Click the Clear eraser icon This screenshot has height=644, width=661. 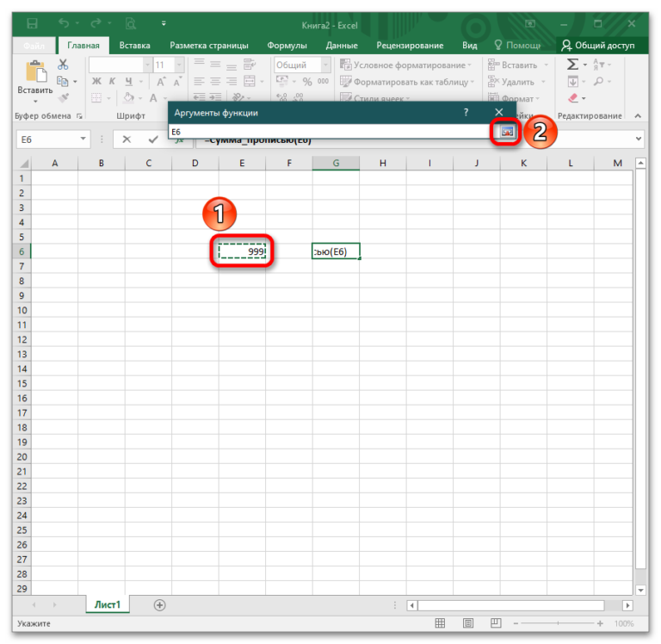[573, 98]
